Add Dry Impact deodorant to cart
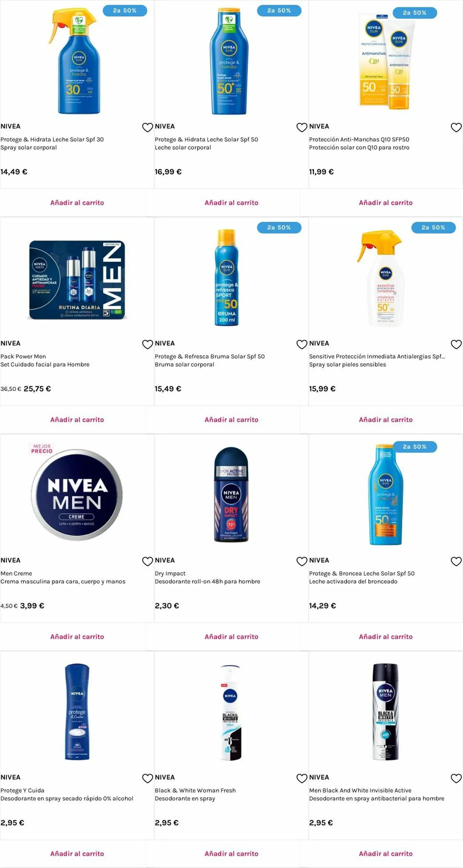 (x=231, y=637)
